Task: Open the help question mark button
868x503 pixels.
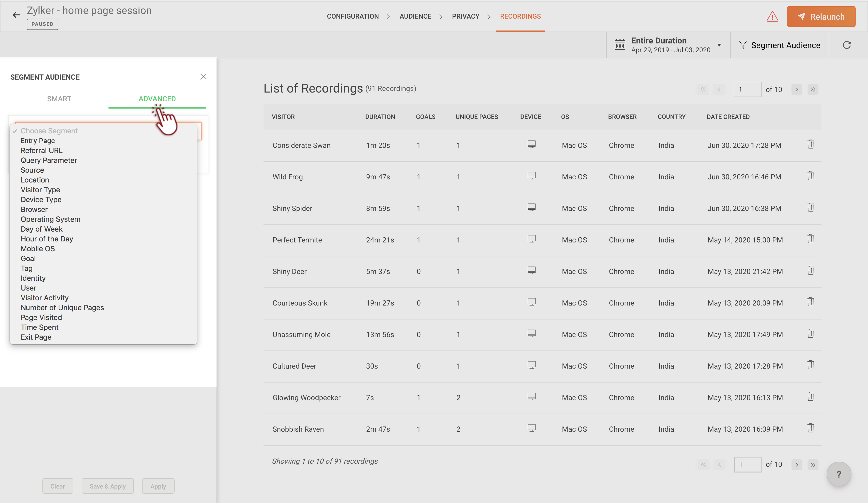Action: coord(839,474)
